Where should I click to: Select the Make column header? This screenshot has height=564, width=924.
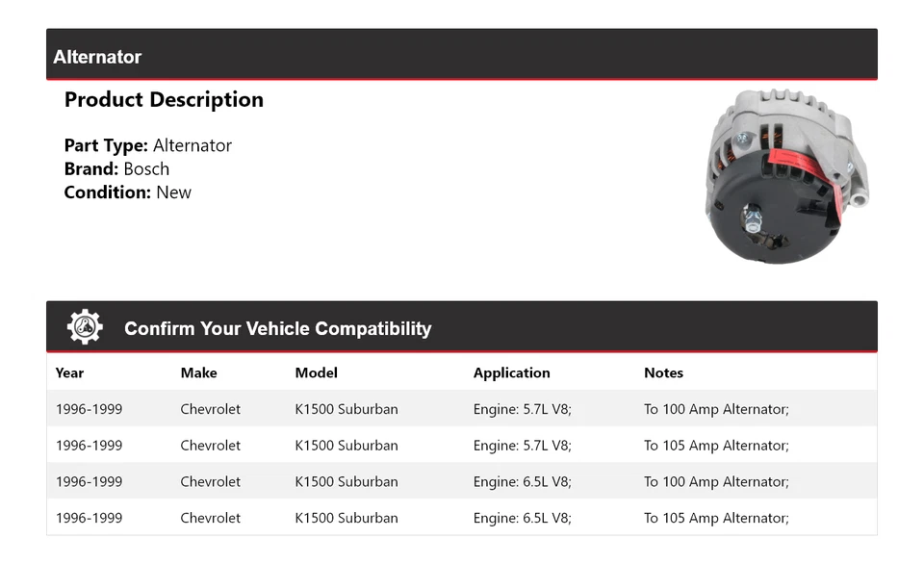click(198, 372)
